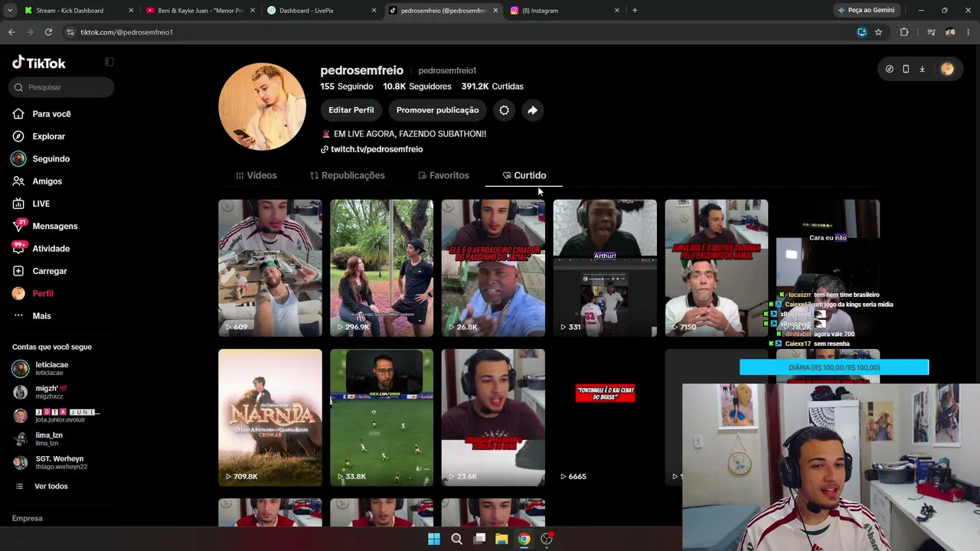980x551 pixels.
Task: Open the lima_lzn followed account
Action: coord(38,439)
